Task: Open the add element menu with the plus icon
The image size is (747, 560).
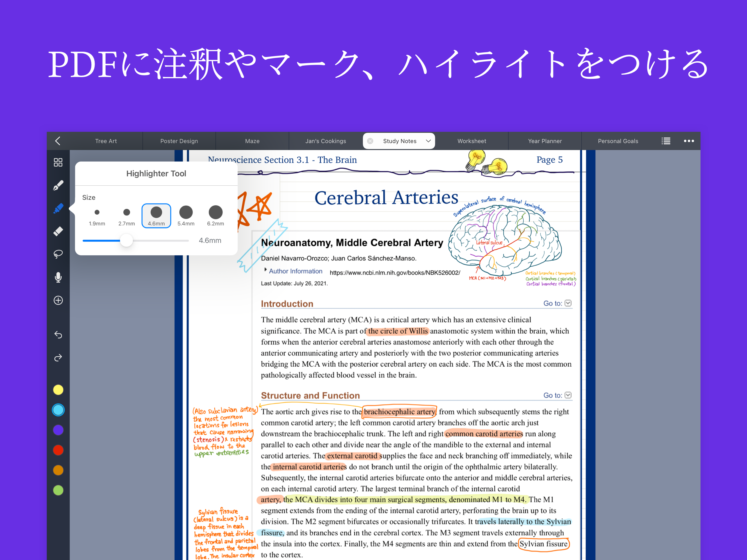Action: click(58, 300)
